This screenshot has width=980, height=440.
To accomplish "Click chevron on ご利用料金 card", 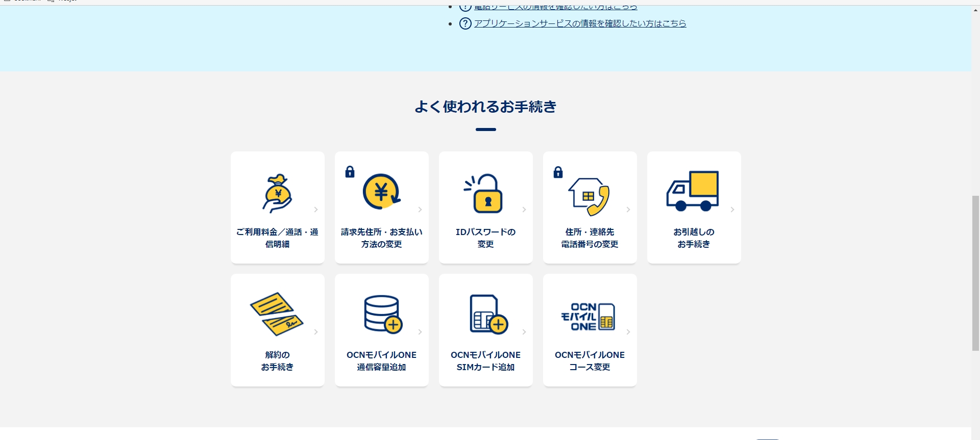I will (316, 210).
